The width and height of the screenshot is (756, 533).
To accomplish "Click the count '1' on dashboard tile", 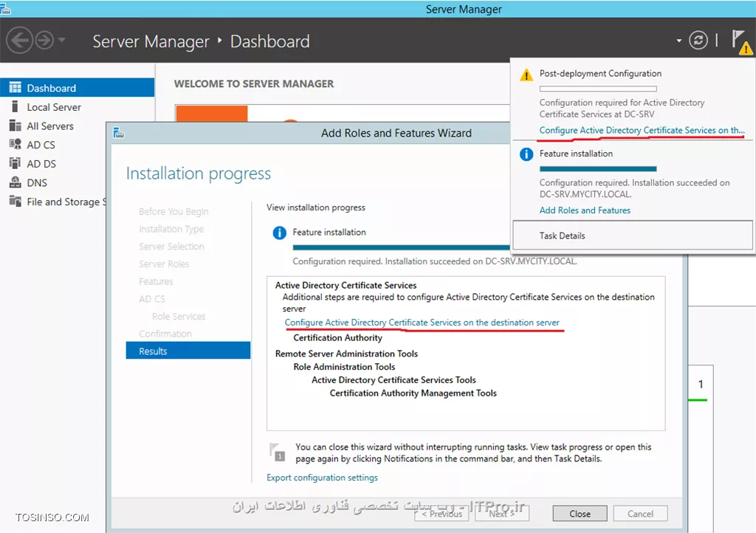I will [x=701, y=384].
